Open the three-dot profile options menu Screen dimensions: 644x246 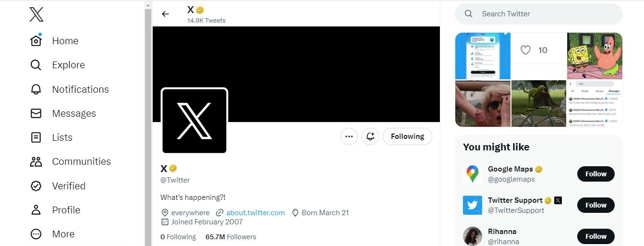[x=349, y=136]
